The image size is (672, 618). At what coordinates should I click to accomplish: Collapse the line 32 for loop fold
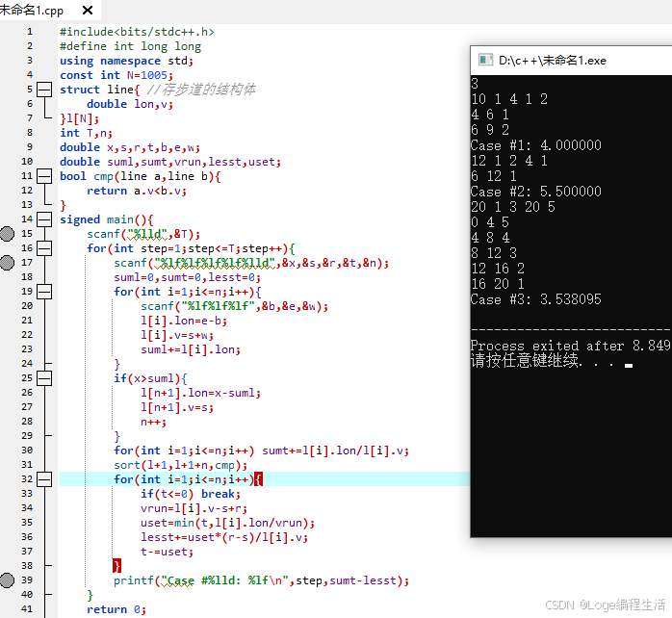44,479
